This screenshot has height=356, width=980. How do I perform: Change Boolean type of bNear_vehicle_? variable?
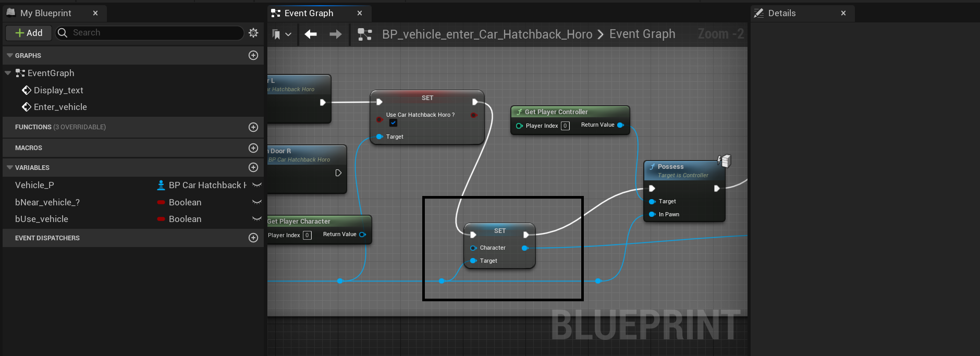(179, 202)
